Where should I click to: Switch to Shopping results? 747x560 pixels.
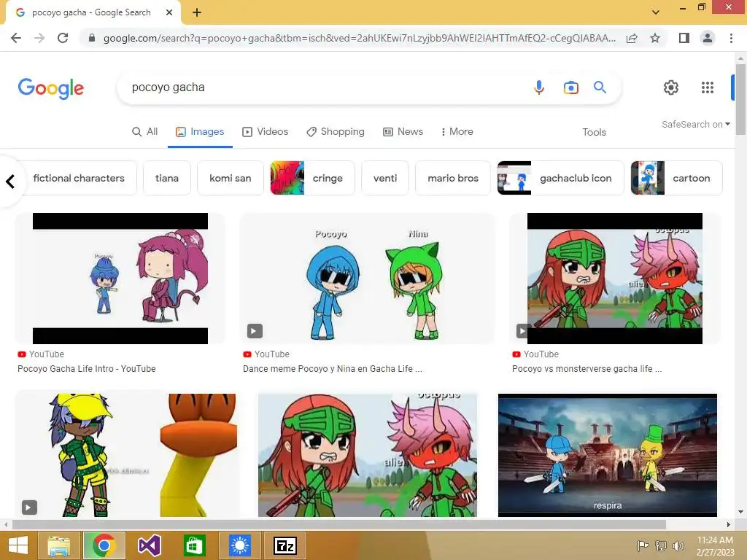[336, 132]
